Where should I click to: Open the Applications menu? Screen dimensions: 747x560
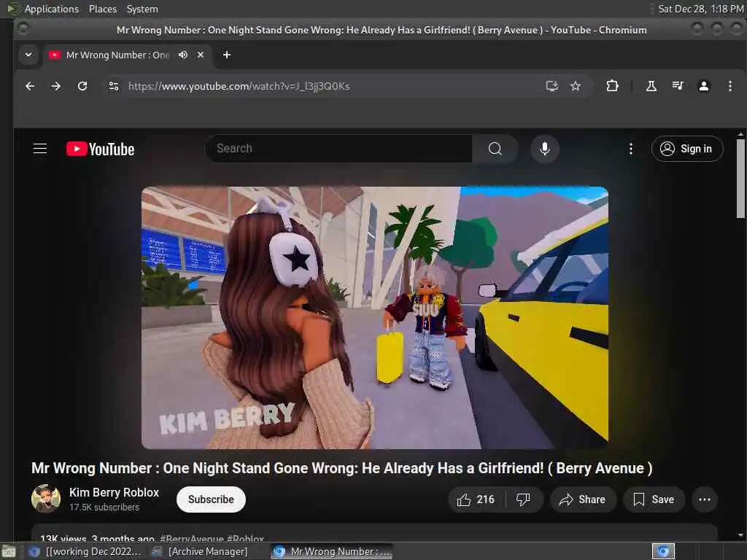[x=52, y=9]
